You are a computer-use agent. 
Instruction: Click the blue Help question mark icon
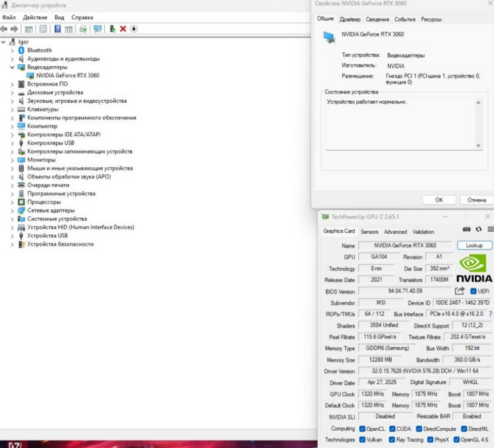[x=58, y=29]
